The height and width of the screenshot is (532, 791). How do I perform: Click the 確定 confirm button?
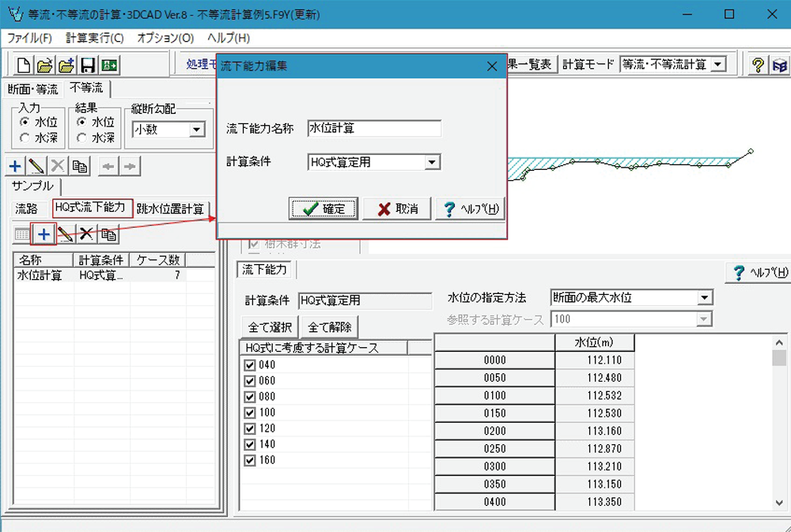(324, 209)
